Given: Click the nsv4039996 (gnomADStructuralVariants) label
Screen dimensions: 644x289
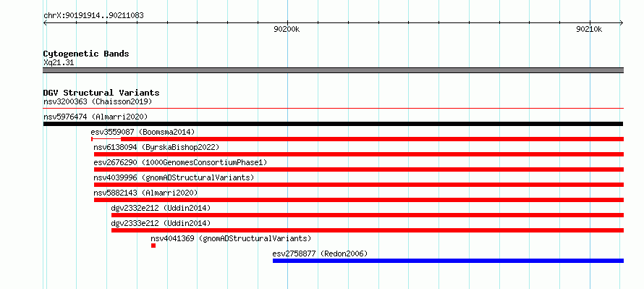Looking at the screenshot, I should tap(174, 177).
